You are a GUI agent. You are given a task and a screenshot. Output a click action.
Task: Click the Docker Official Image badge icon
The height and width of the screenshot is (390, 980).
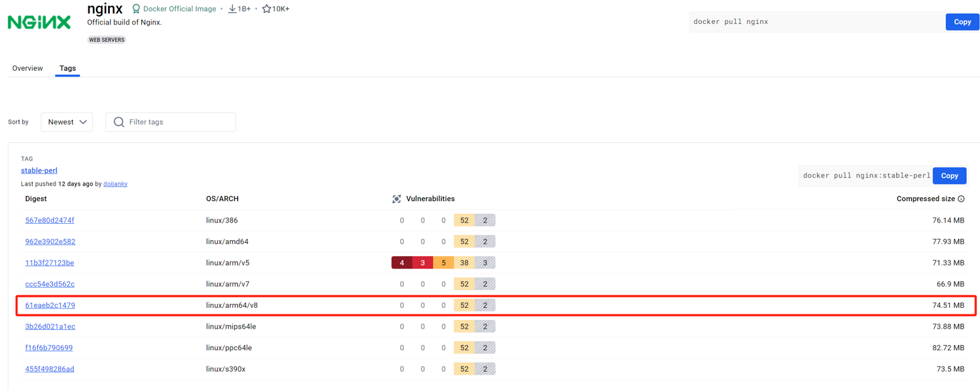point(136,9)
